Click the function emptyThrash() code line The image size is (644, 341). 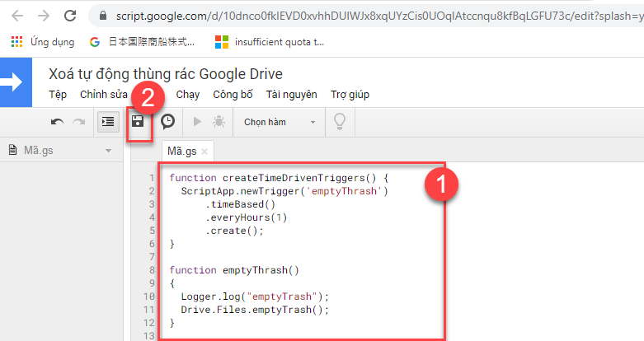tap(234, 270)
